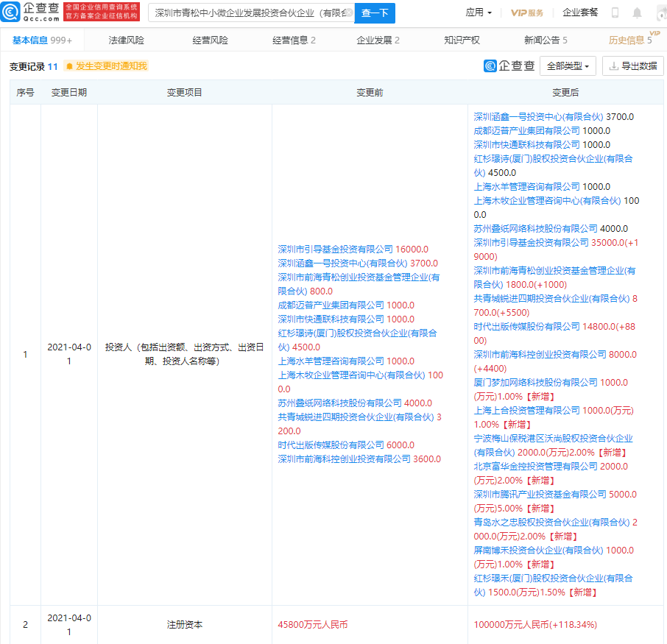Viewport: 667px width, 644px height.
Task: Open 上海木牧企业管理咨询中心 in 变更后 column
Action: pyautogui.click(x=547, y=200)
